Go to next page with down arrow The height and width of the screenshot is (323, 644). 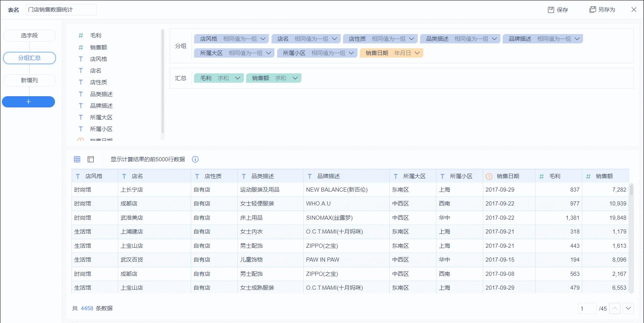[628, 308]
